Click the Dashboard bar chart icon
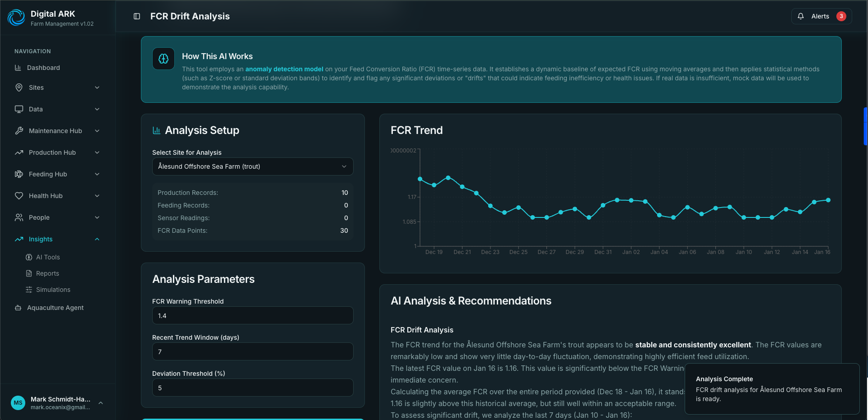The image size is (868, 420). coord(18,68)
